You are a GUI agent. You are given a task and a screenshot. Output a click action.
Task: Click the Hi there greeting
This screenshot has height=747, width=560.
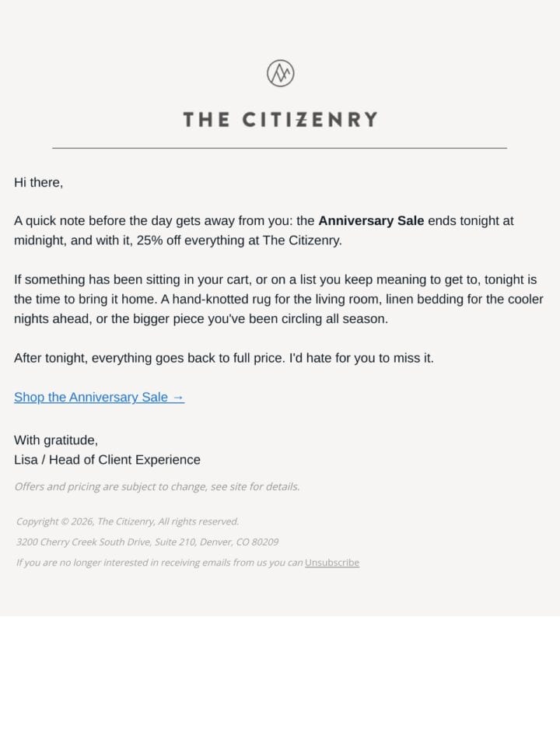39,182
